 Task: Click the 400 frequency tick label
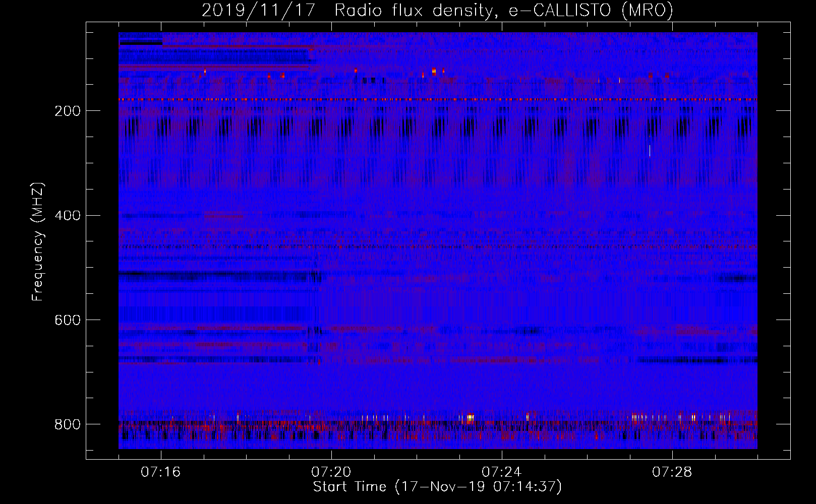coord(68,216)
